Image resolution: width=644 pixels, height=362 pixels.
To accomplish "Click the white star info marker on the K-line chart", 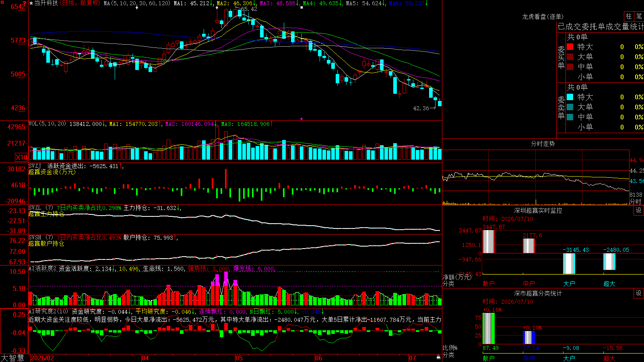I will point(301,7).
